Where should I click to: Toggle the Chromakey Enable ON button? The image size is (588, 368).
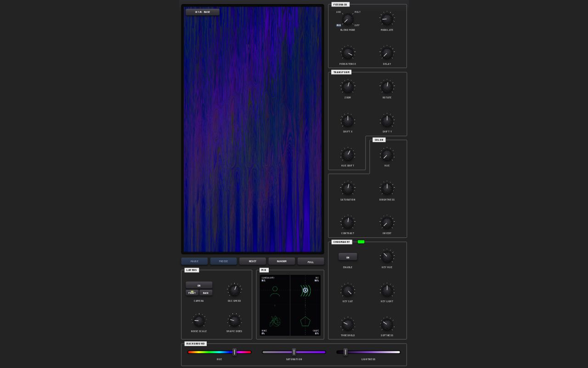[x=348, y=257]
